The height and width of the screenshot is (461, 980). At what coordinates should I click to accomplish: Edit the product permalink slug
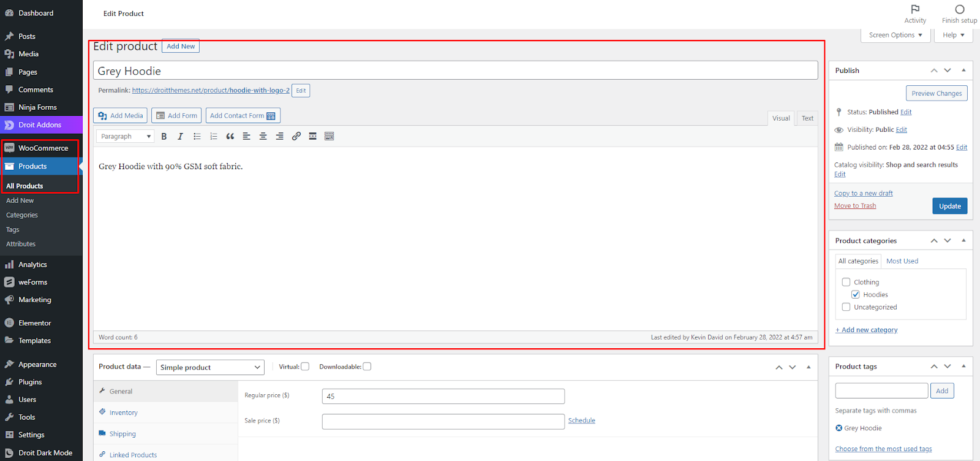click(301, 90)
